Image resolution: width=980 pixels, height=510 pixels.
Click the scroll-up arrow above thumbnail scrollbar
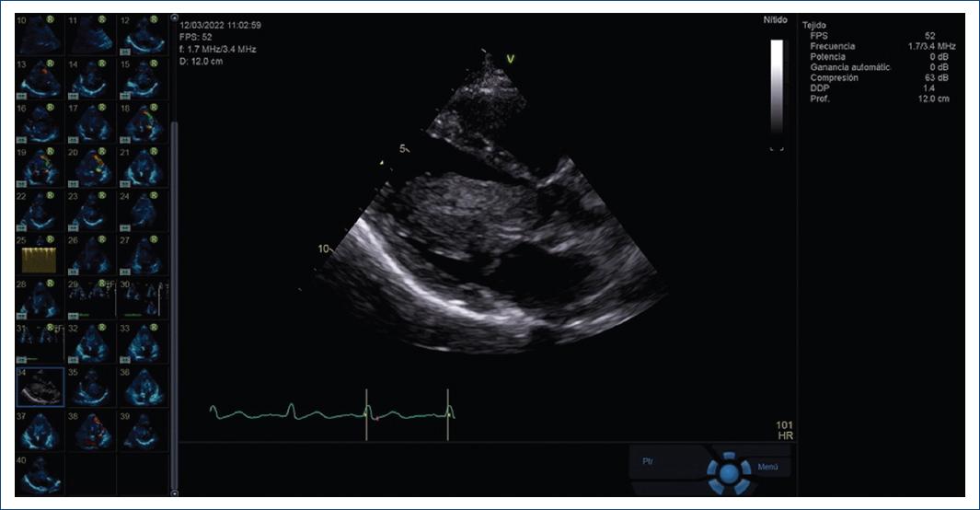(x=176, y=17)
